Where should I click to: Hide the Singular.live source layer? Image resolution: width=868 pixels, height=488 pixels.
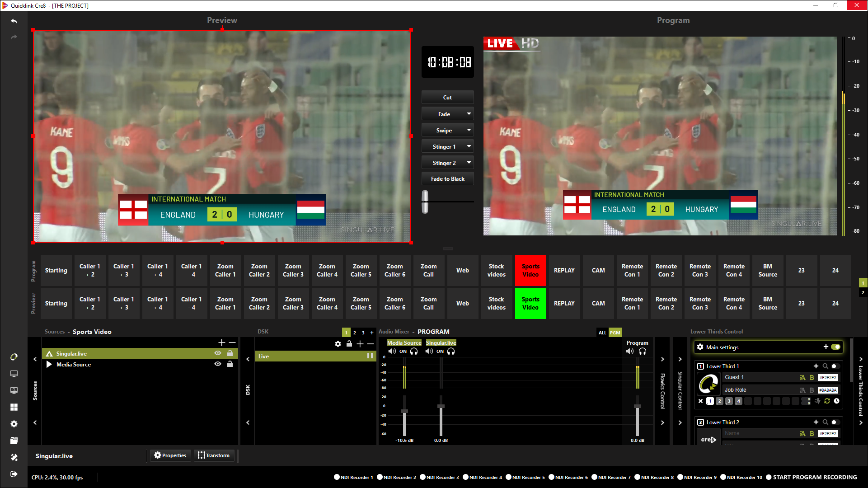click(218, 353)
